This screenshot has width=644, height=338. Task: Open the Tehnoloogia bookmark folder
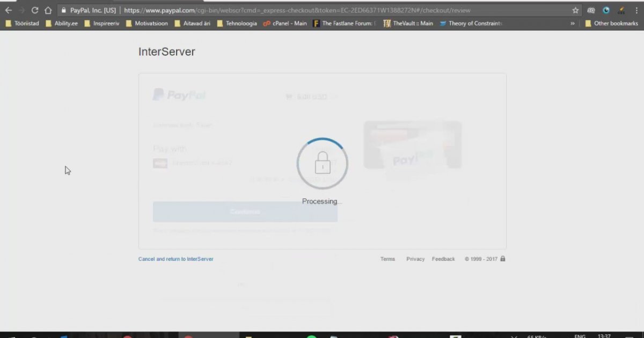pos(237,24)
